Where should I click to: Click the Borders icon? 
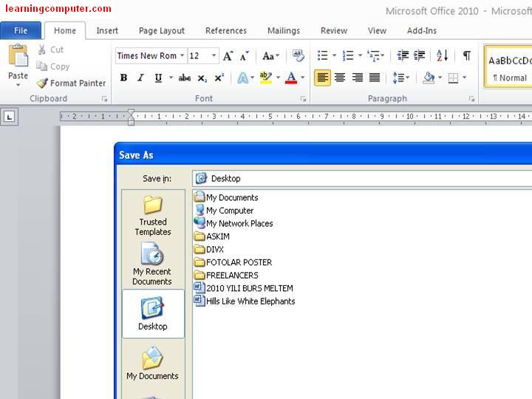pos(453,78)
